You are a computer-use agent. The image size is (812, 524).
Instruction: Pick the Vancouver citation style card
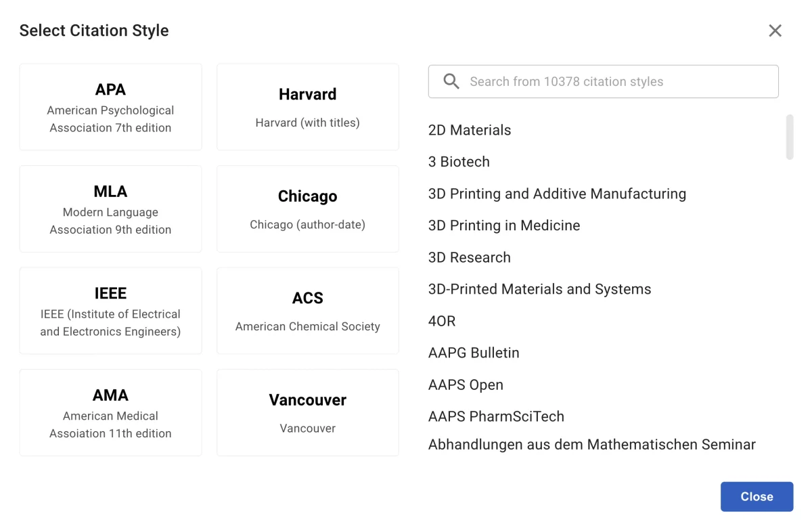(307, 412)
